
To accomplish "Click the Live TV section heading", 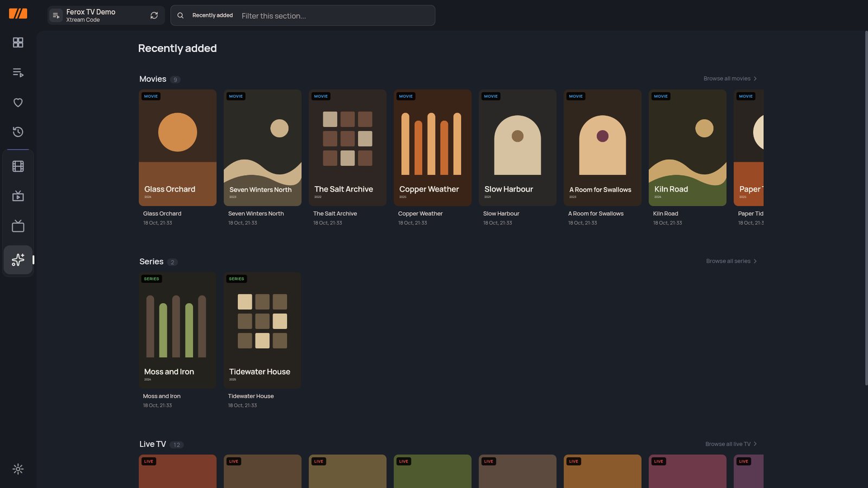I will pyautogui.click(x=152, y=444).
